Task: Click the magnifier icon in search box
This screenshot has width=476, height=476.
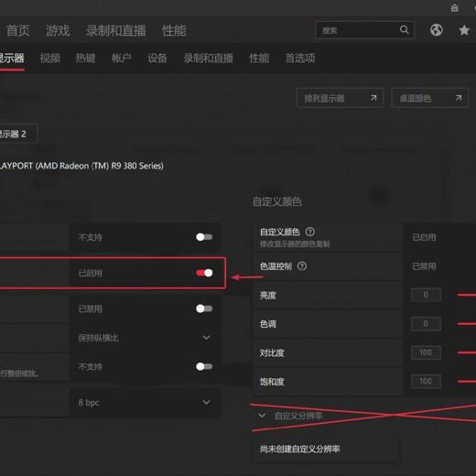Action: tap(405, 30)
